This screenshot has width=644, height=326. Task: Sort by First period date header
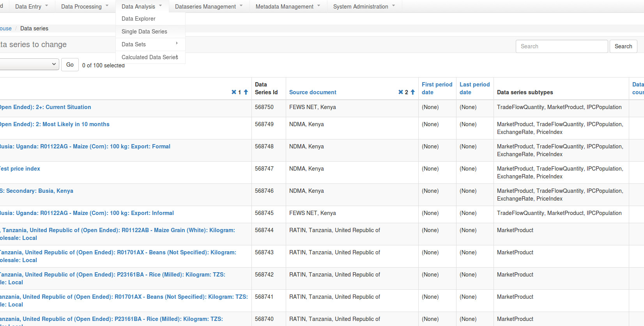437,88
